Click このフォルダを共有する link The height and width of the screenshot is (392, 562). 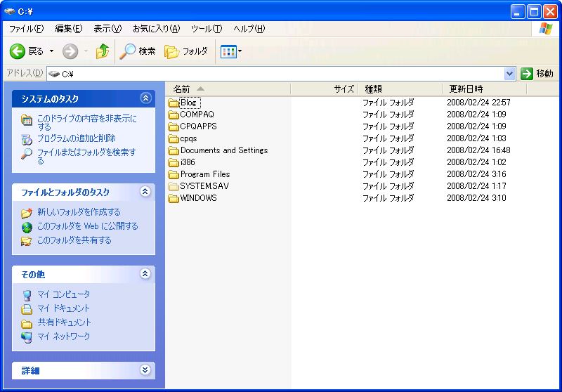tap(74, 240)
